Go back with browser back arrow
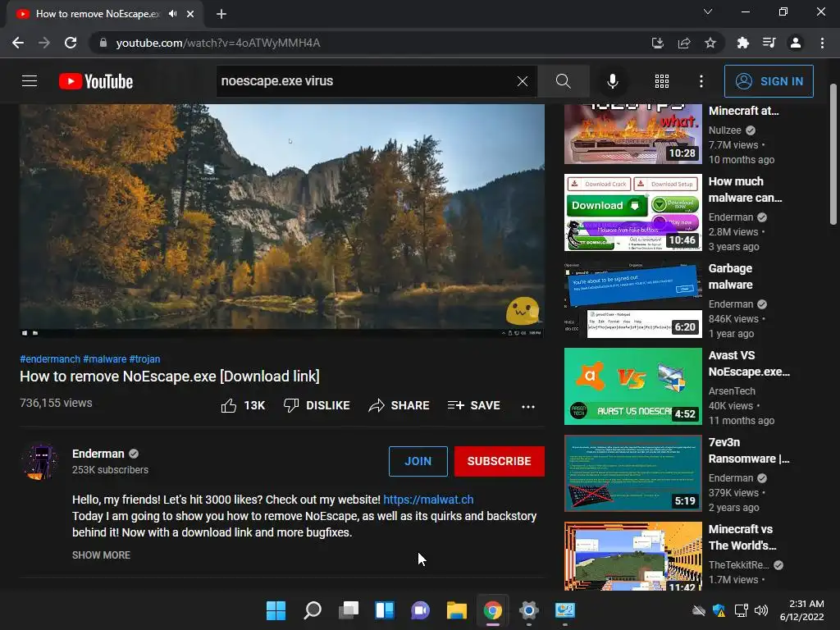 pos(18,43)
